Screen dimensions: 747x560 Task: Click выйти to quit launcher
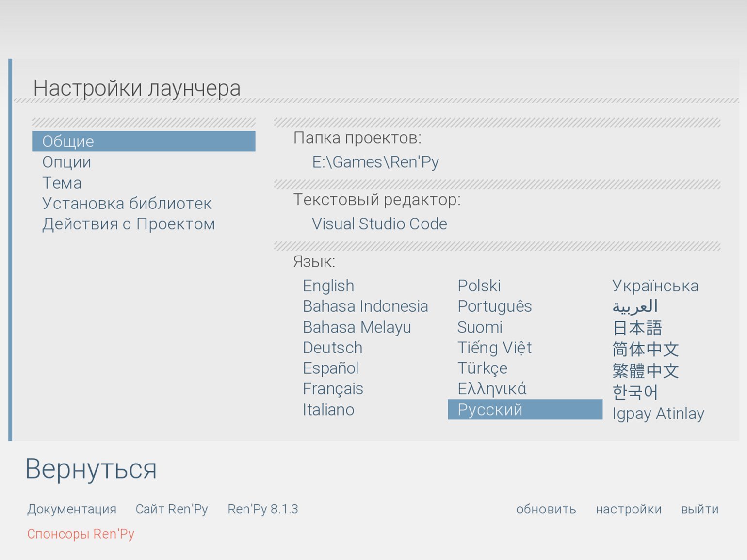pos(699,509)
